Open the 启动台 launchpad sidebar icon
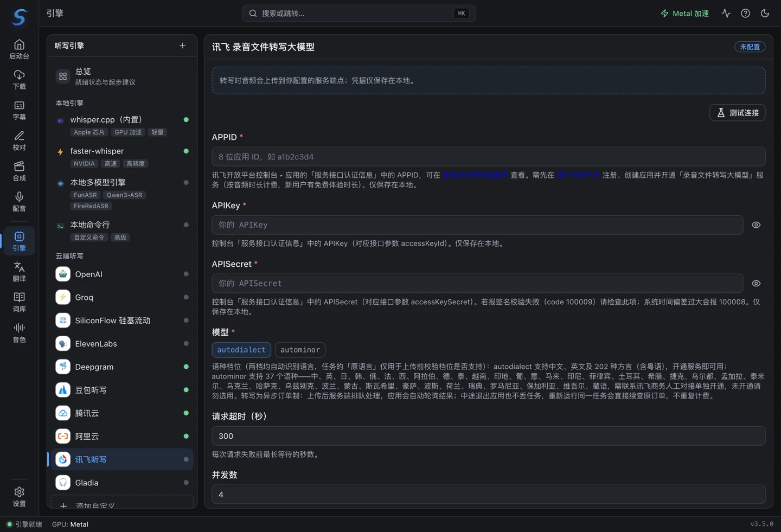The width and height of the screenshot is (781, 532). click(x=19, y=49)
